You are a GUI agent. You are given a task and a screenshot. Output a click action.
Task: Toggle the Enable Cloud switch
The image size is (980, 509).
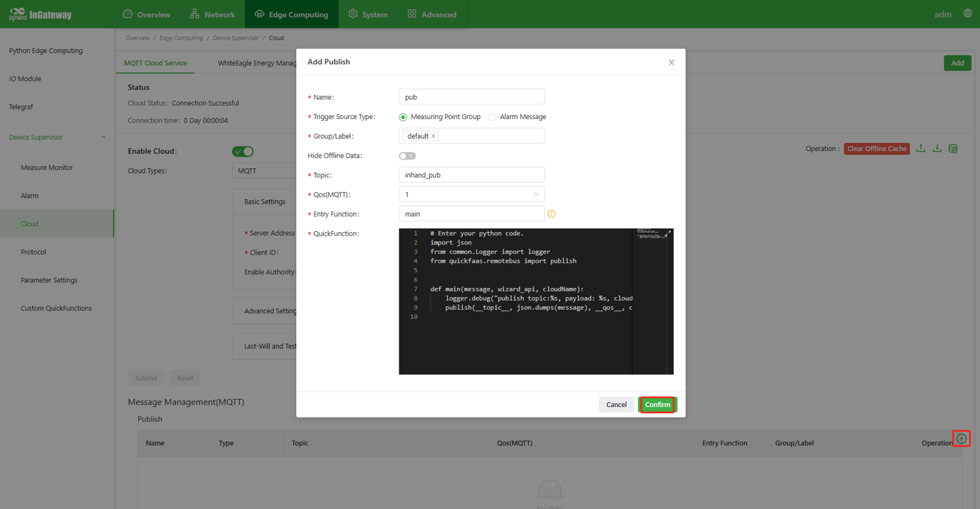pos(243,152)
